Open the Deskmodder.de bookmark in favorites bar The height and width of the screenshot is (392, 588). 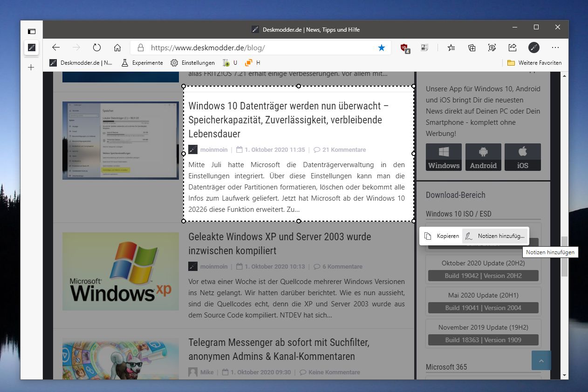[81, 63]
